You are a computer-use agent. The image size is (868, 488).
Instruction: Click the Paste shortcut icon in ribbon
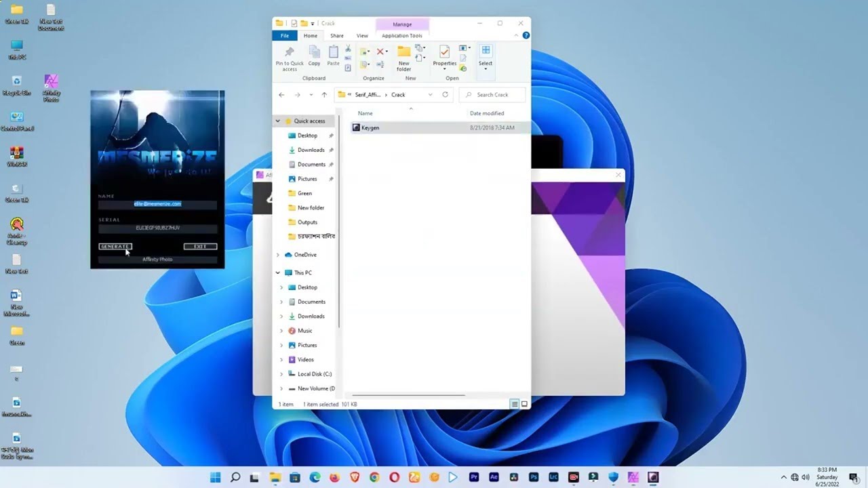348,68
